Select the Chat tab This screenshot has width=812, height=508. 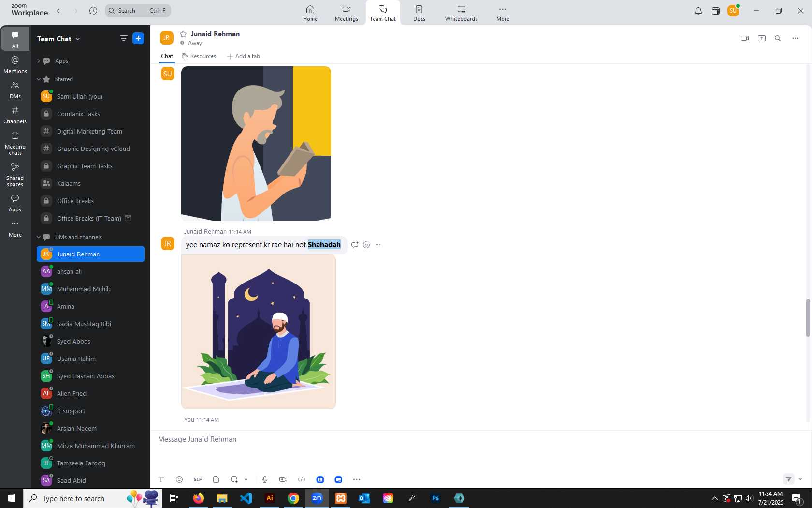tap(167, 56)
